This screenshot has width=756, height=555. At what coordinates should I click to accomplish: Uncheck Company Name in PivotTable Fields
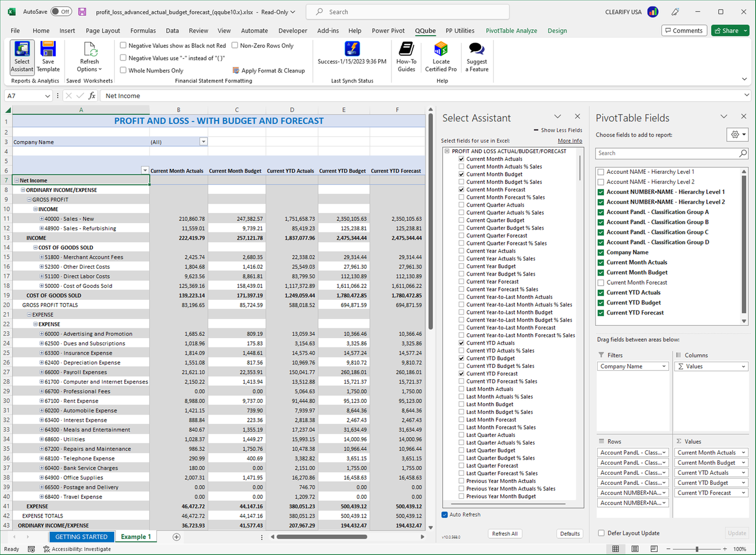click(601, 252)
